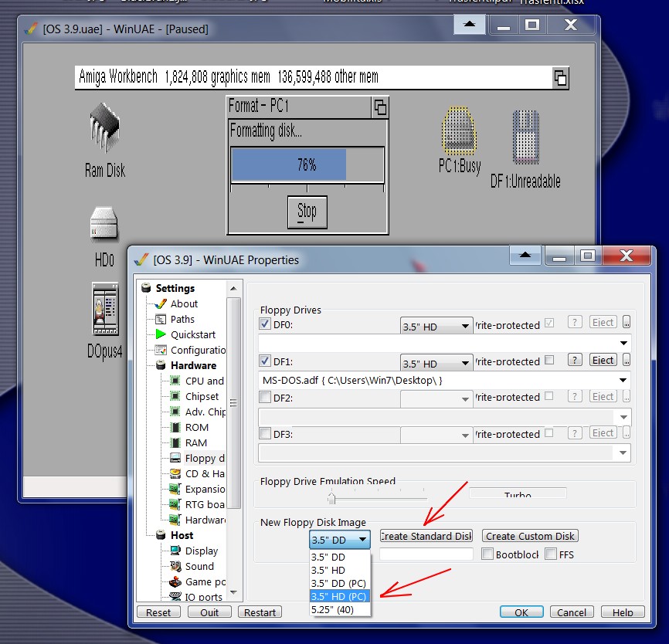Tick the Bootblock checkbox
Image resolution: width=669 pixels, height=644 pixels.
pyautogui.click(x=487, y=554)
